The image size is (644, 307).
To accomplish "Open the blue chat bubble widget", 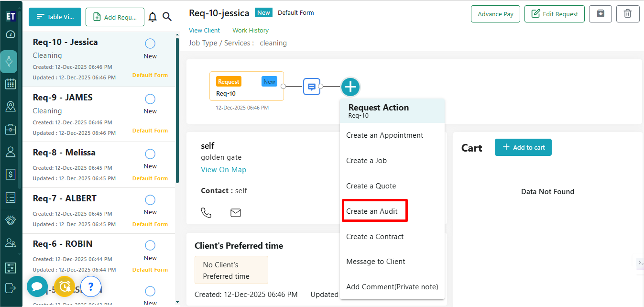I will point(37,286).
